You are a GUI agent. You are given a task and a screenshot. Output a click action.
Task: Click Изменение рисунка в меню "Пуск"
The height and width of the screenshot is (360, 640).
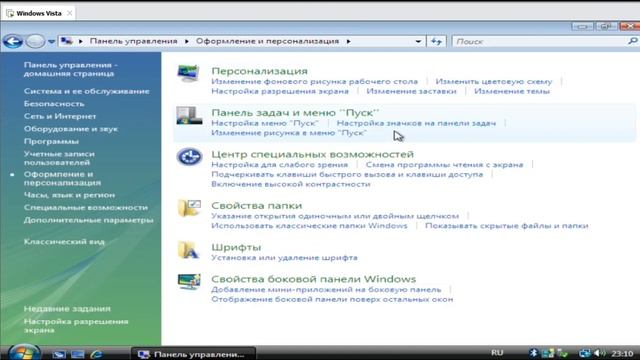289,133
